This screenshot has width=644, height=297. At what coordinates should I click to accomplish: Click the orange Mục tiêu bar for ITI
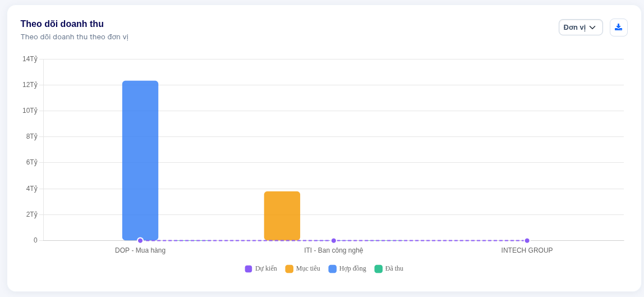point(282,216)
